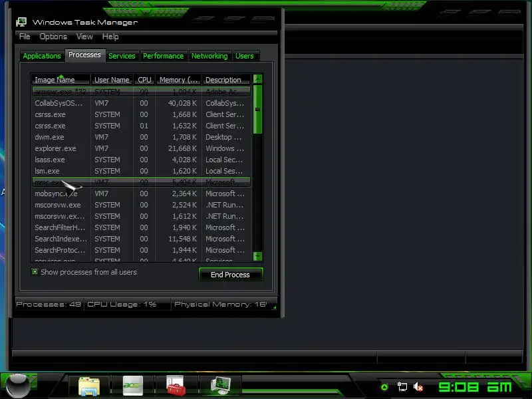Select the SearchFilterH... process
The width and height of the screenshot is (532, 399).
[141, 227]
